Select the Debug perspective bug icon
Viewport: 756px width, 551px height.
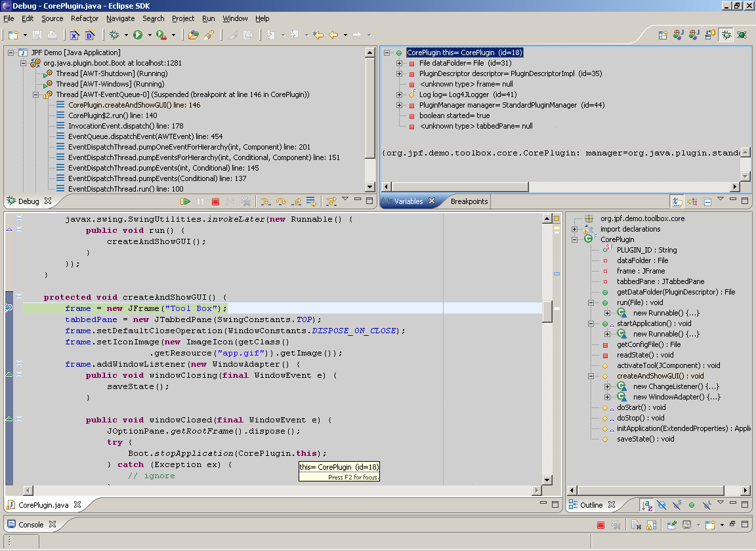click(726, 35)
